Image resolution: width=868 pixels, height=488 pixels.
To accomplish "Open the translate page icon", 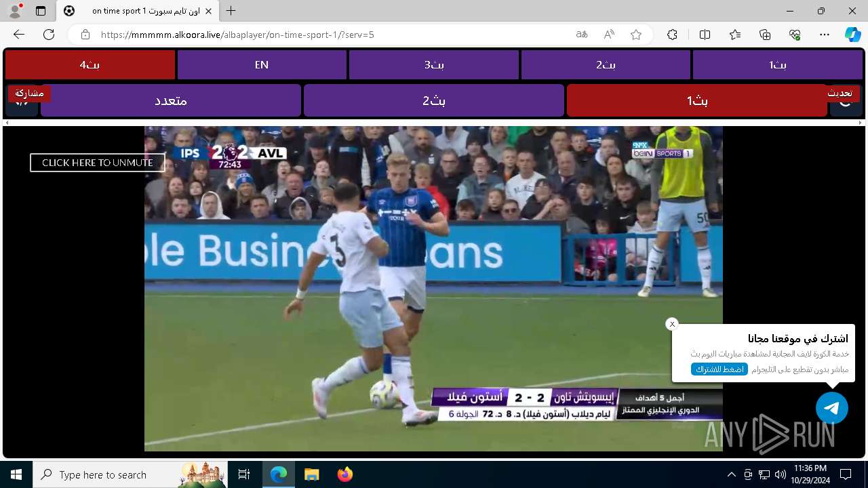I will (x=582, y=35).
